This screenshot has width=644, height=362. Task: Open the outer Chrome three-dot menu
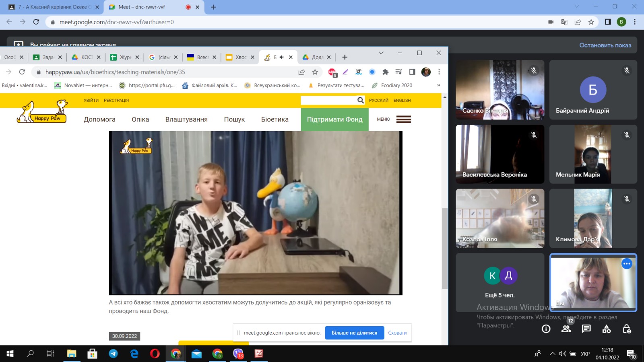point(635,22)
